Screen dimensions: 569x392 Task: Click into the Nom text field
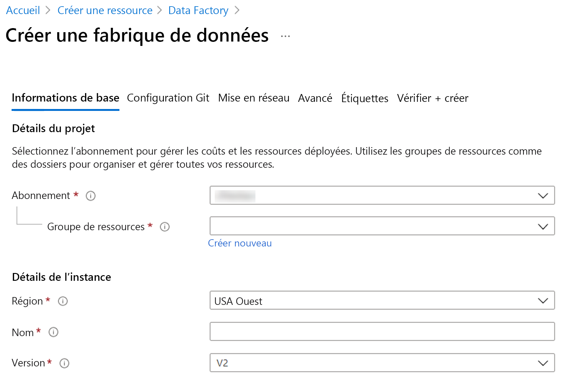[x=382, y=331]
